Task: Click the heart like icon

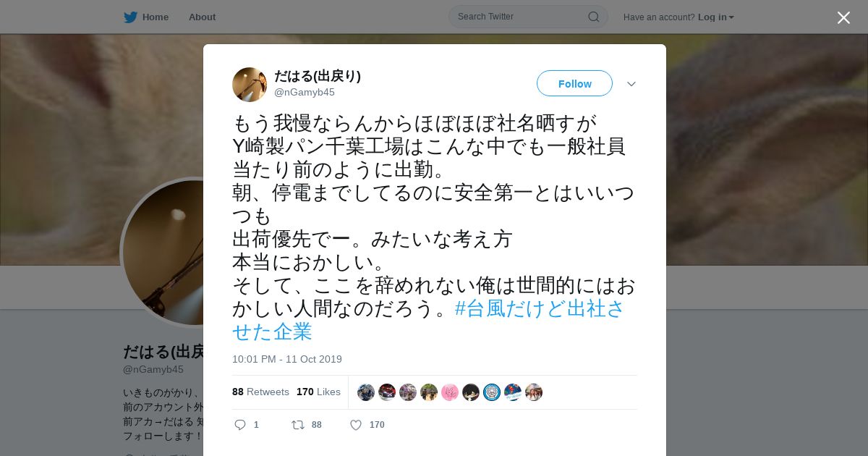Action: [356, 425]
